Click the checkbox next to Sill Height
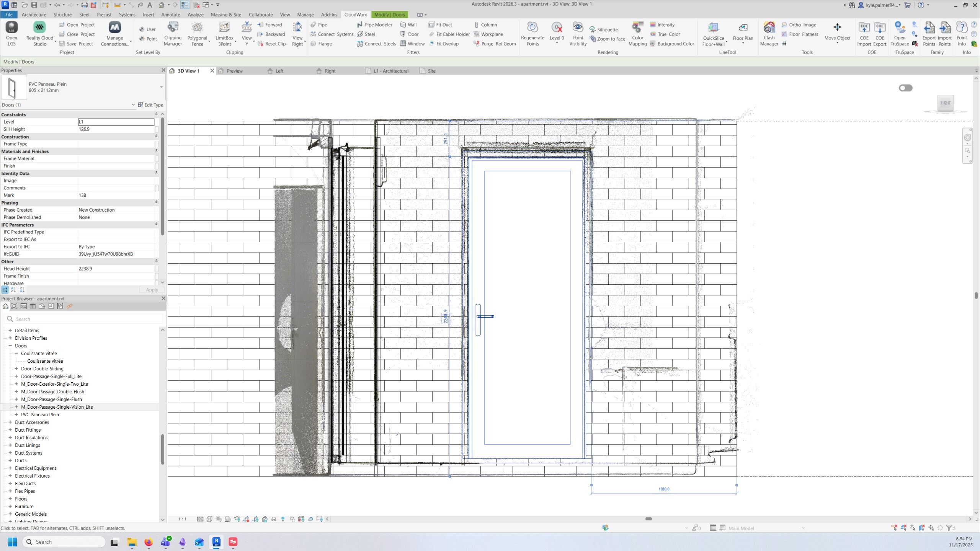 pos(157,129)
